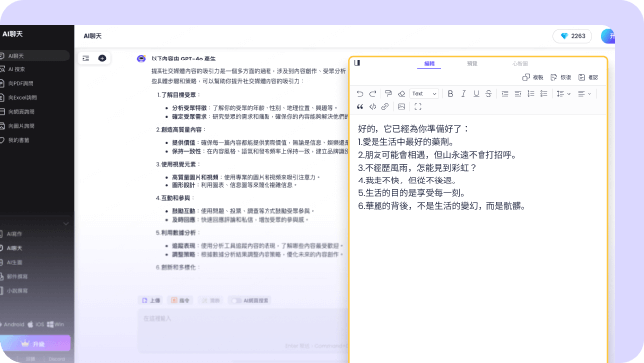Toggle strikethrough formatting
644x363 pixels.
point(488,94)
